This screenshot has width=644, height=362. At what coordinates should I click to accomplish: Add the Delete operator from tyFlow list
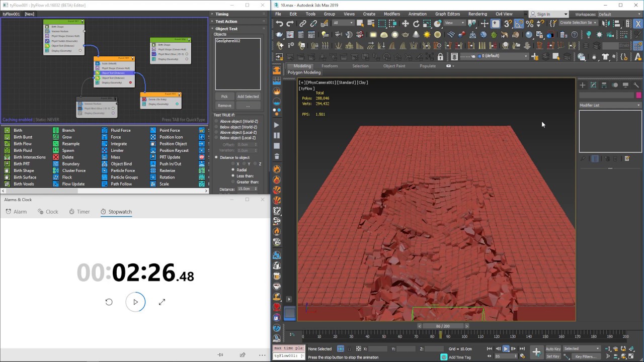point(67,157)
